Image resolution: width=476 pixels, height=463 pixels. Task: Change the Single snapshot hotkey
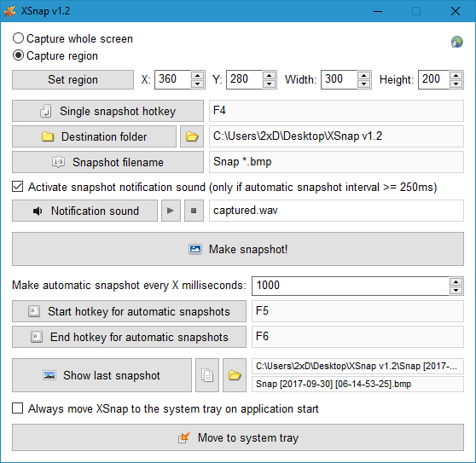coord(107,111)
